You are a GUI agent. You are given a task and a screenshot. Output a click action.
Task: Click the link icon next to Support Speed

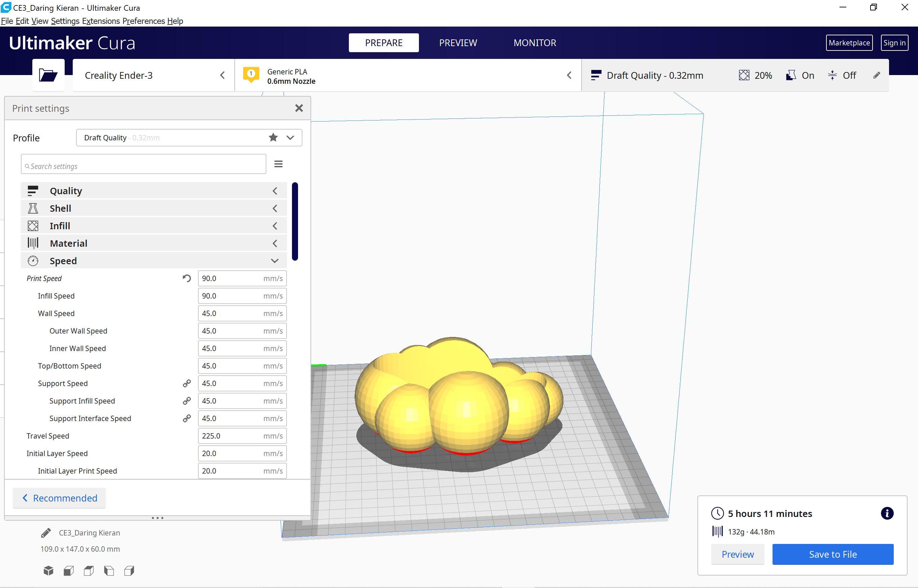187,383
